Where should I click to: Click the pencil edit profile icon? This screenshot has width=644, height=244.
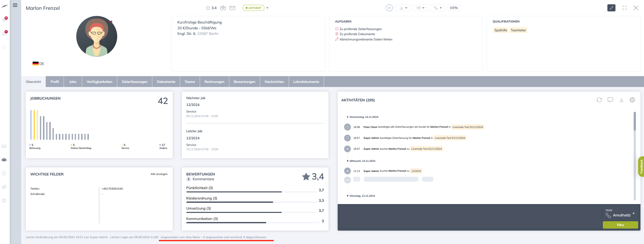coord(611,8)
